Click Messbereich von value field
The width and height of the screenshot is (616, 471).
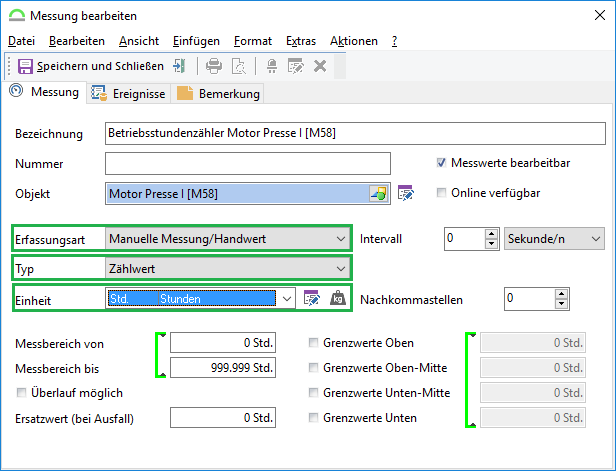tap(223, 343)
